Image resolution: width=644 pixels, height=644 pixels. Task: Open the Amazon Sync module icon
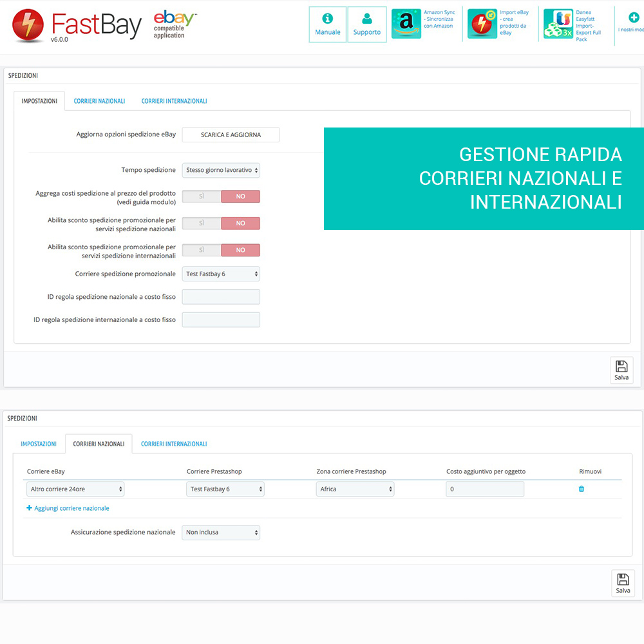tap(406, 24)
